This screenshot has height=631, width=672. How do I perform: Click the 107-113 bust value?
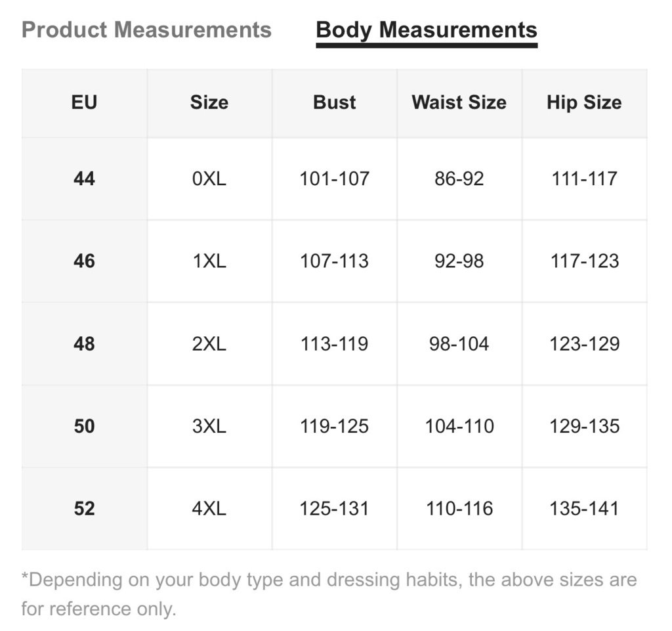pyautogui.click(x=334, y=261)
